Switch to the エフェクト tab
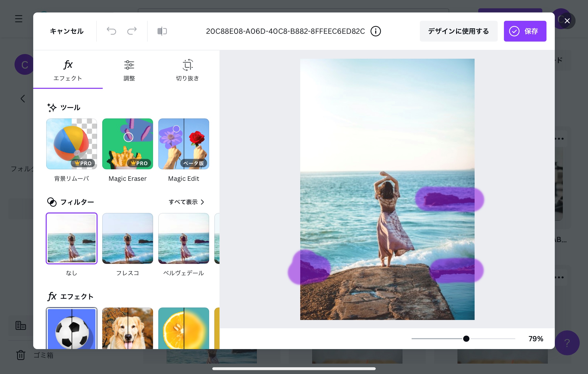 68,70
